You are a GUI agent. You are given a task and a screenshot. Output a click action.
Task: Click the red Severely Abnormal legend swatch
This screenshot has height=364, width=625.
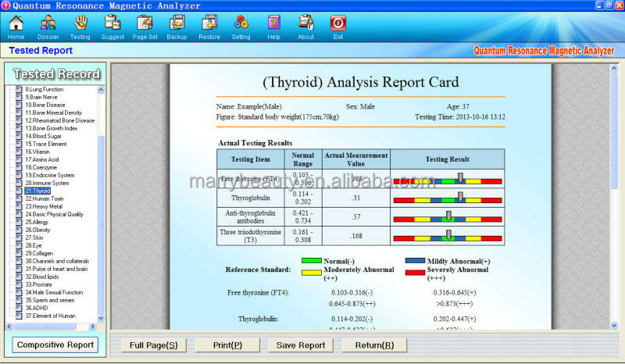(x=415, y=273)
